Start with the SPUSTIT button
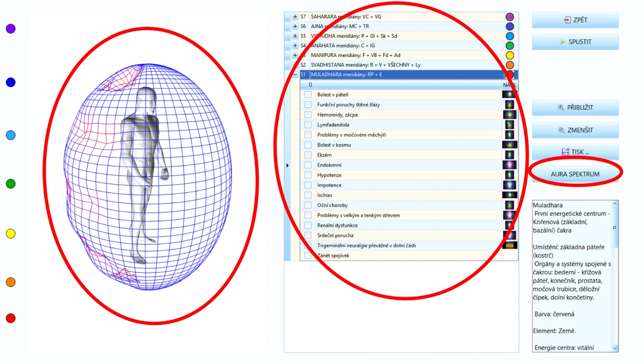 tap(575, 42)
